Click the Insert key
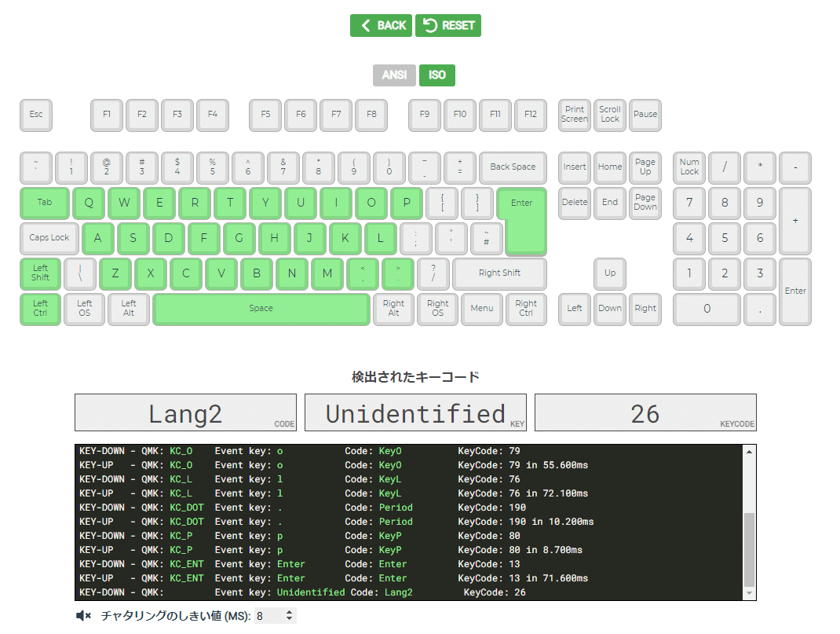Screen dimensions: 840x634 [575, 167]
